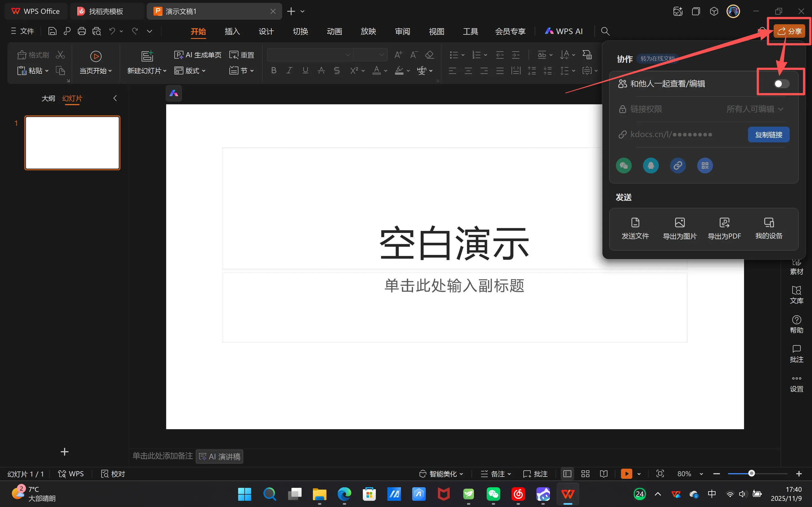Click the search magnifier in ribbon

605,31
